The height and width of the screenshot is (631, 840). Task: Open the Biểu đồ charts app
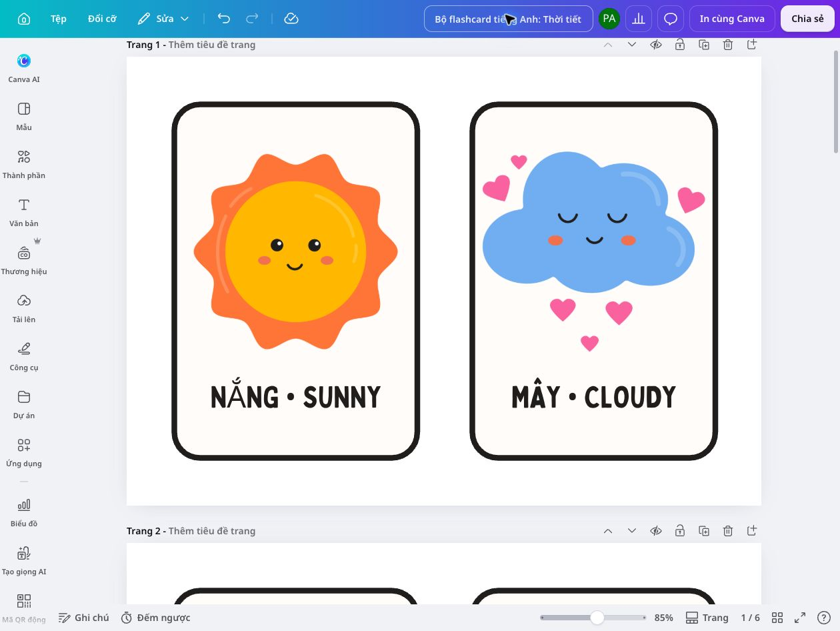tap(24, 512)
